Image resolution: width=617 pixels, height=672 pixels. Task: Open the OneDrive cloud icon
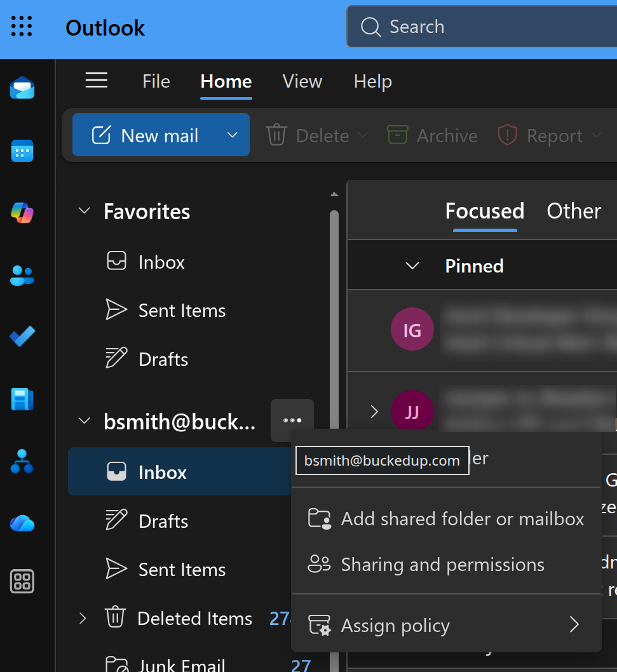22,523
